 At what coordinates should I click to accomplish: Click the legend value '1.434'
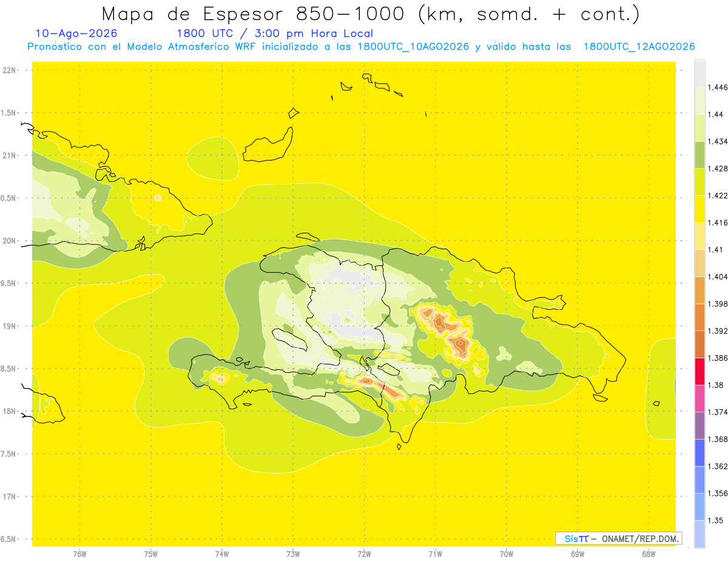(x=718, y=141)
